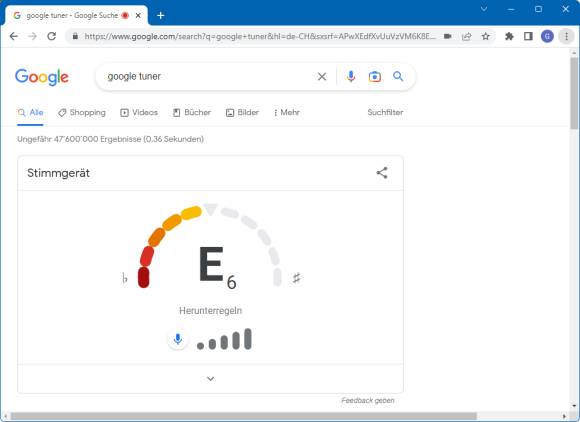This screenshot has height=422, width=580.
Task: Share this page from the address bar
Action: coord(467,36)
